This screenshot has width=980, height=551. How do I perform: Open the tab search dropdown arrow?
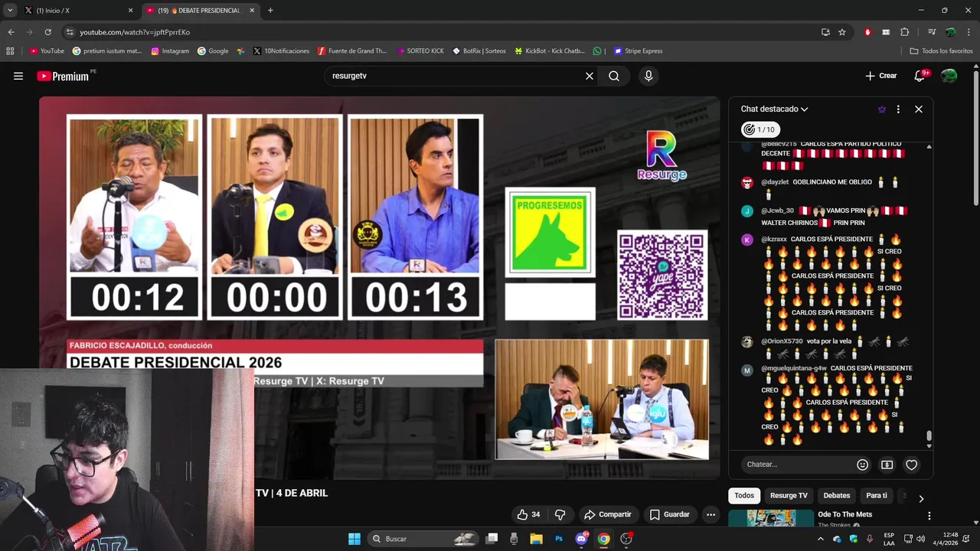[10, 10]
